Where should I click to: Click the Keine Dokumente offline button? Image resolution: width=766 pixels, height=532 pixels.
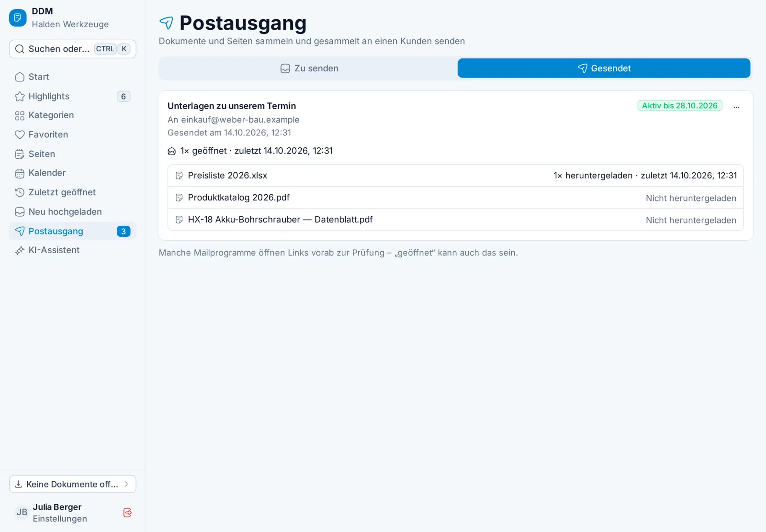tap(73, 484)
